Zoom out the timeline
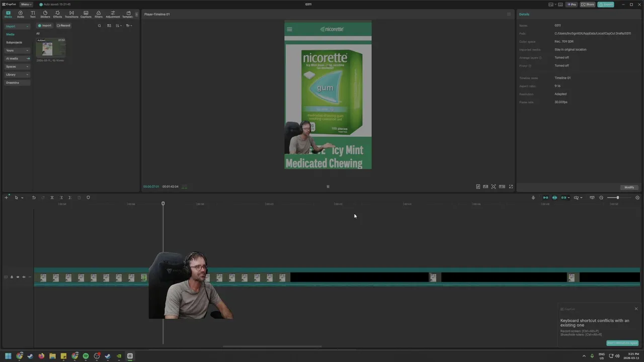Viewport: 644px width, 362px height. coord(601,198)
